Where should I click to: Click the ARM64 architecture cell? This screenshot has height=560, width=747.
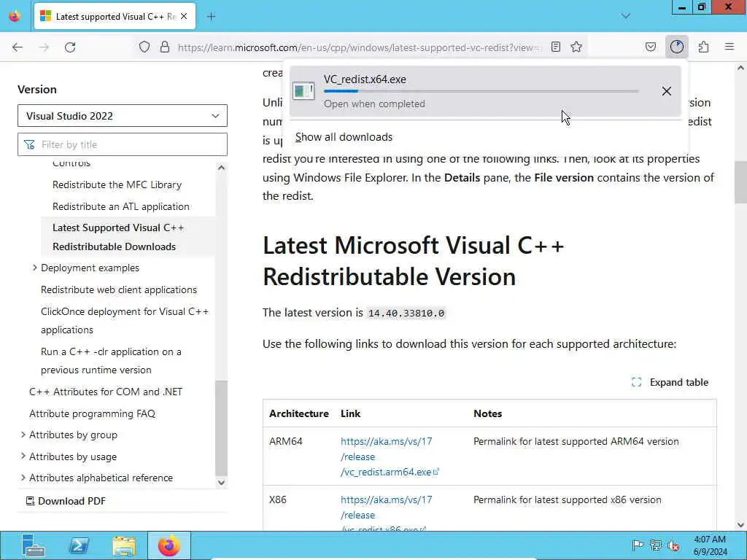coord(286,441)
